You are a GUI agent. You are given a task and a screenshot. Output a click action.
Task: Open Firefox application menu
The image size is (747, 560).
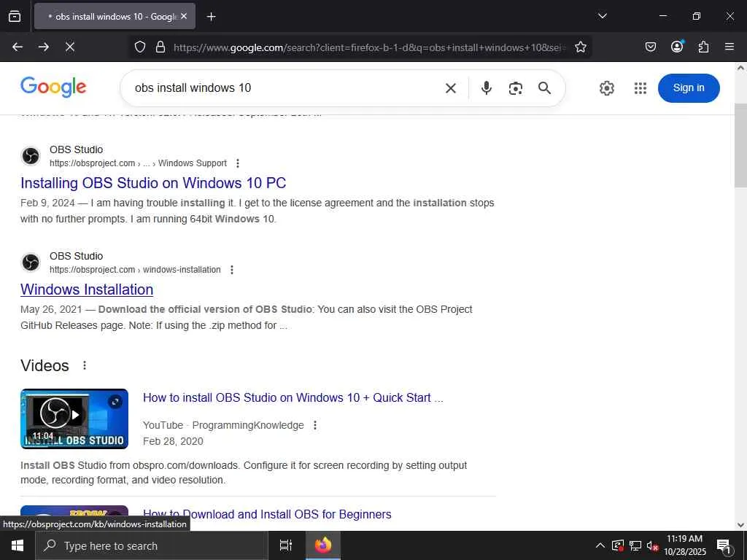click(x=729, y=47)
